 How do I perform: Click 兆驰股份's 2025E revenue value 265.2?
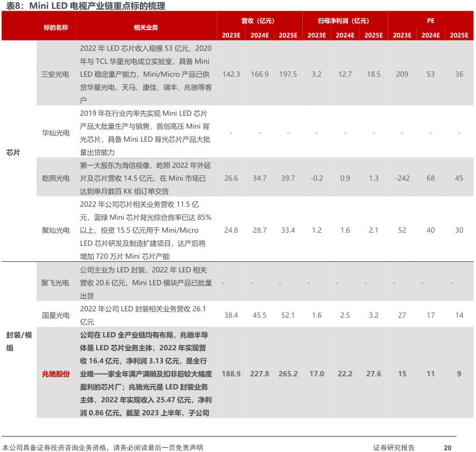coord(288,374)
